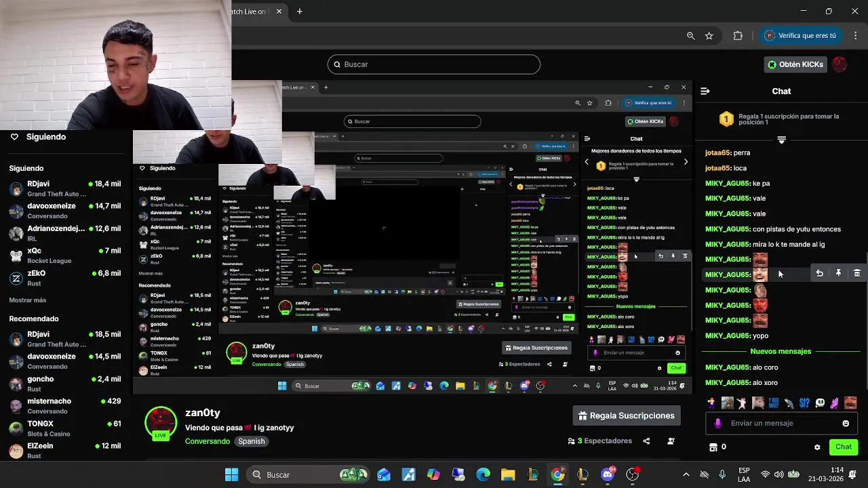This screenshot has height=488, width=868.
Task: Open a new Chrome tab
Action: pos(299,12)
